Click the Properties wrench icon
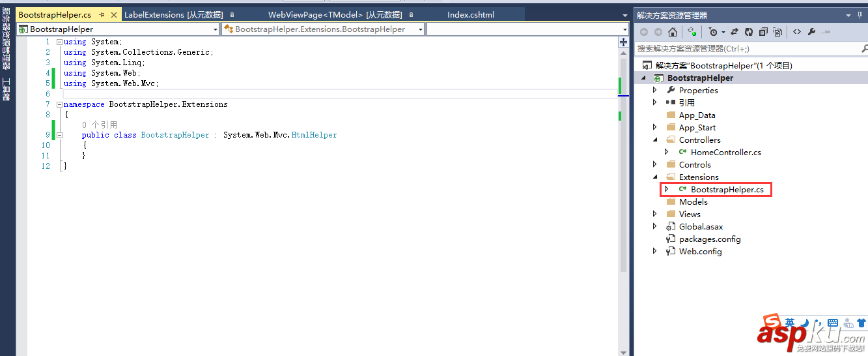868x356 pixels. 811,32
